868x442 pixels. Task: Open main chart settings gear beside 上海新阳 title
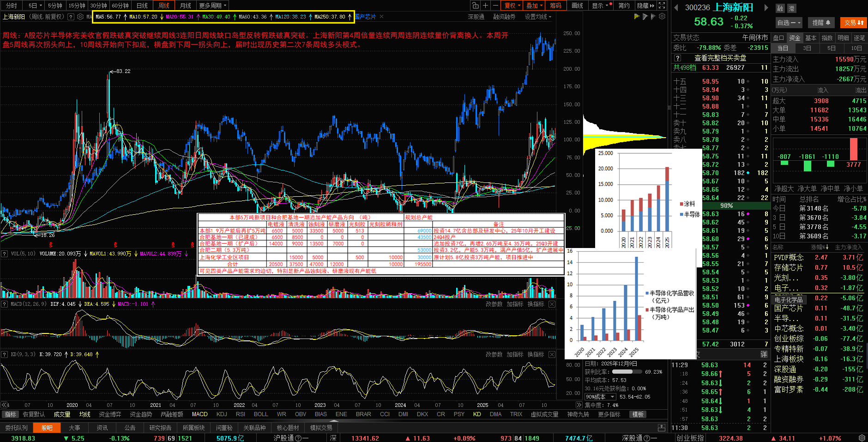(80, 17)
